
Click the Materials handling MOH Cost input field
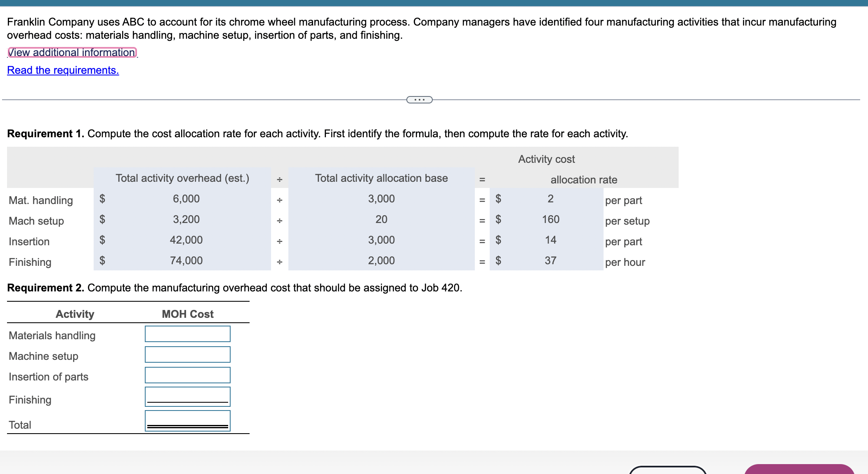pyautogui.click(x=186, y=334)
